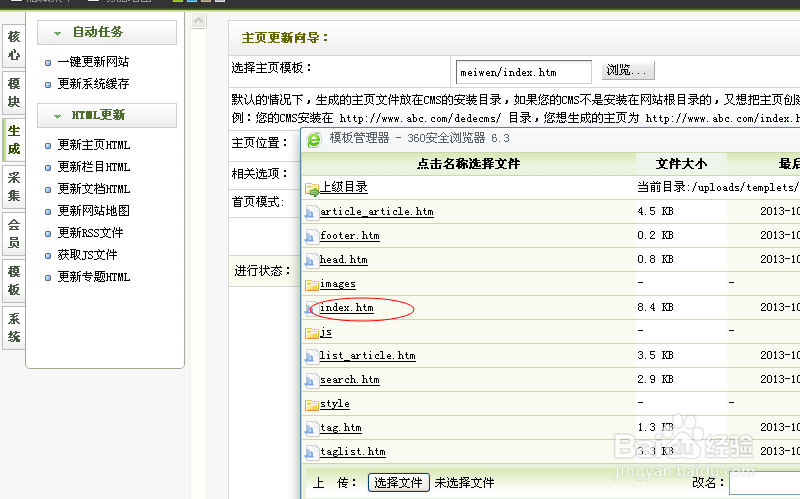Open 更新文档HTML menu link
The width and height of the screenshot is (800, 499).
[x=94, y=189]
